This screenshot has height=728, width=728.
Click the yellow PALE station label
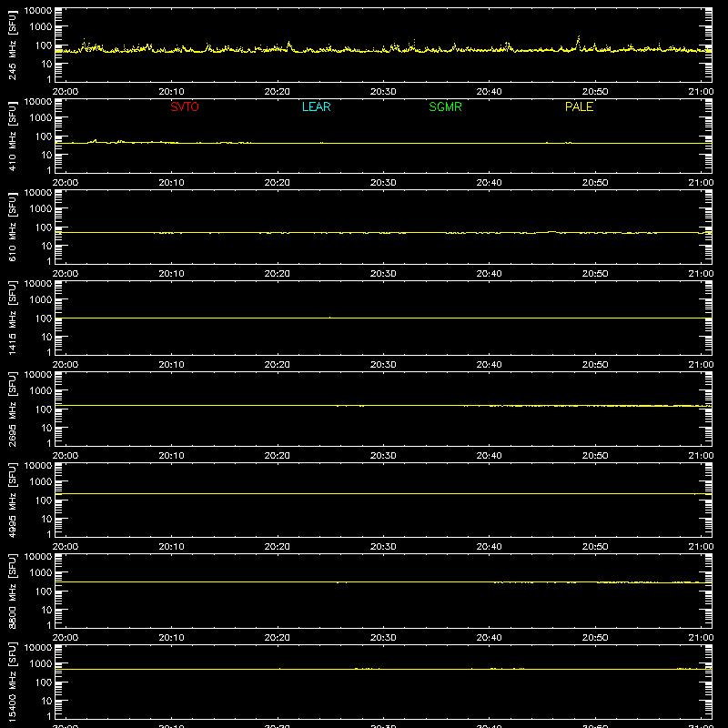579,106
